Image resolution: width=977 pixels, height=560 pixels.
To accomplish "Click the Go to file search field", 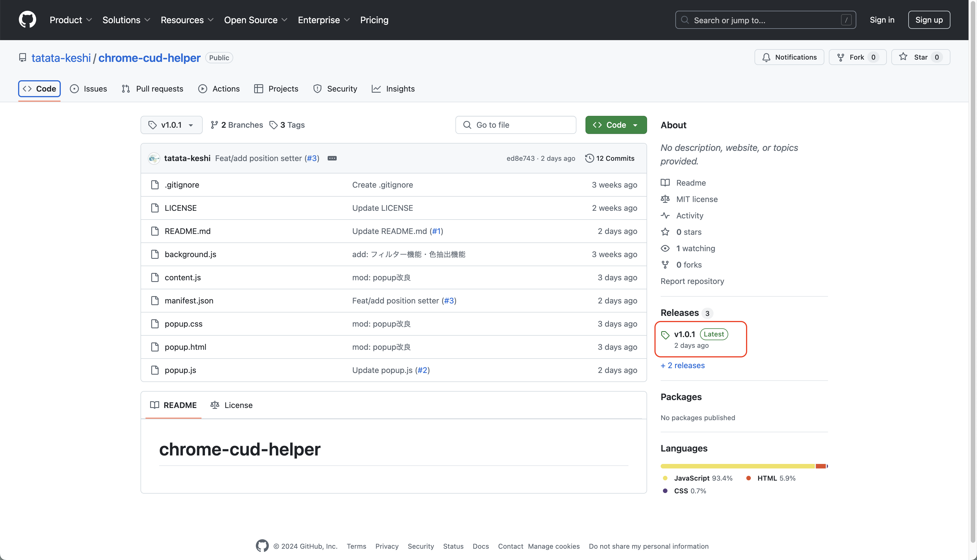I will click(516, 125).
